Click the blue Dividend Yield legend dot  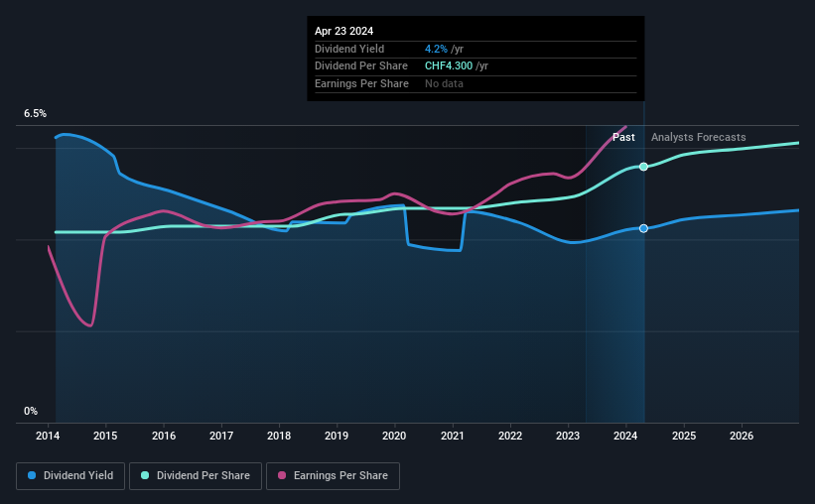[32, 475]
